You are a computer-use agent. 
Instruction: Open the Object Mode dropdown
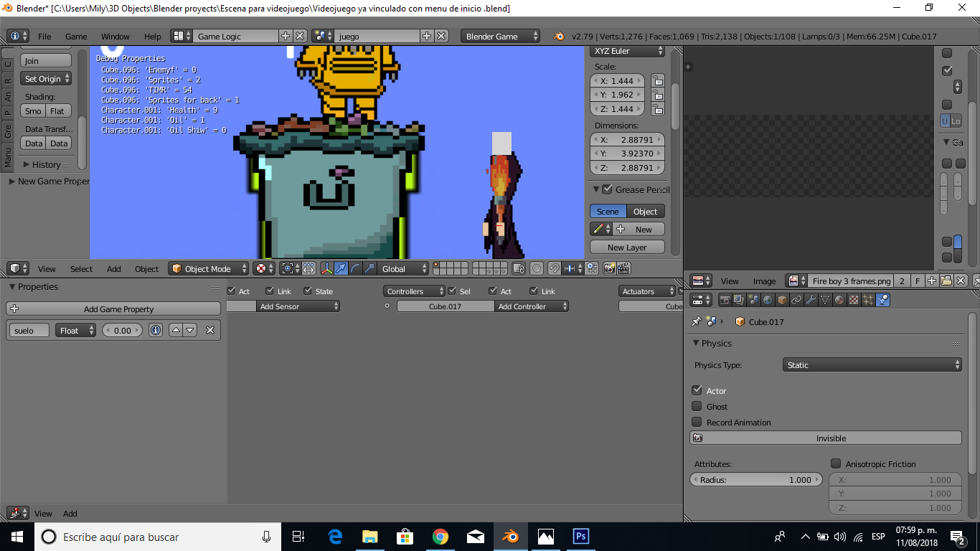pos(209,268)
